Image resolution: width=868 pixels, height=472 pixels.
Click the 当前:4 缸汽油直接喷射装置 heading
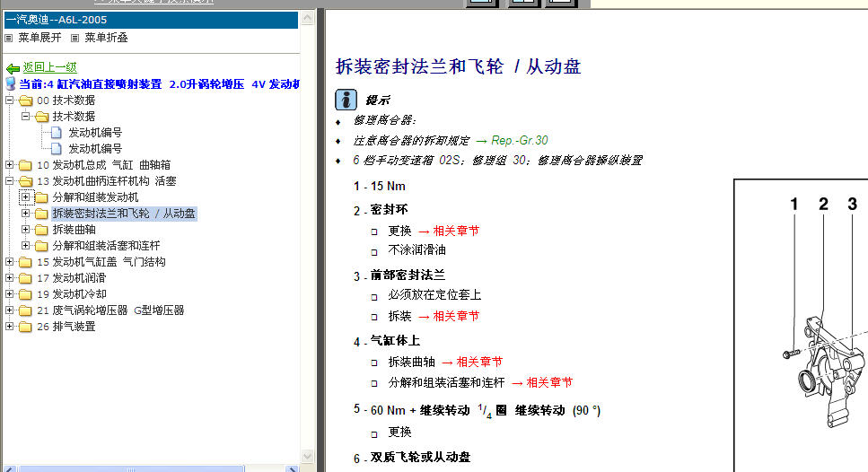(160, 84)
